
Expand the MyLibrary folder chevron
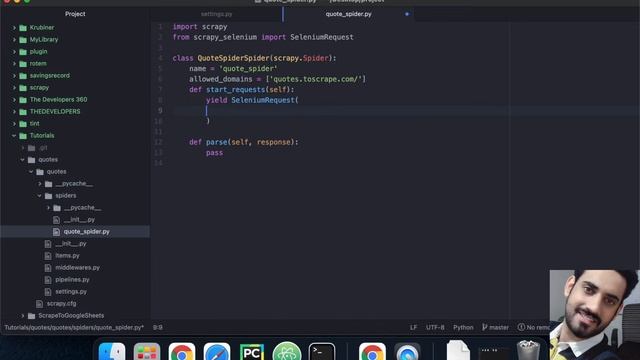coord(14,40)
